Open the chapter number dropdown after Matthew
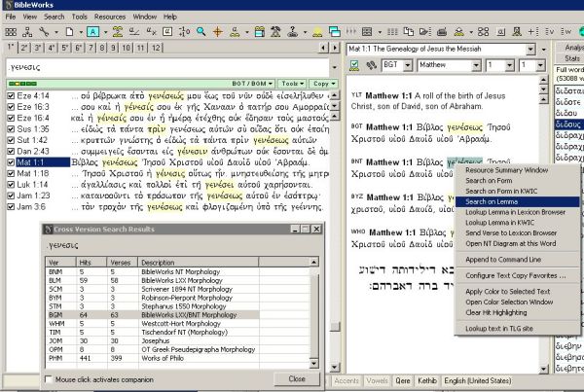This screenshot has width=584, height=392. point(510,66)
